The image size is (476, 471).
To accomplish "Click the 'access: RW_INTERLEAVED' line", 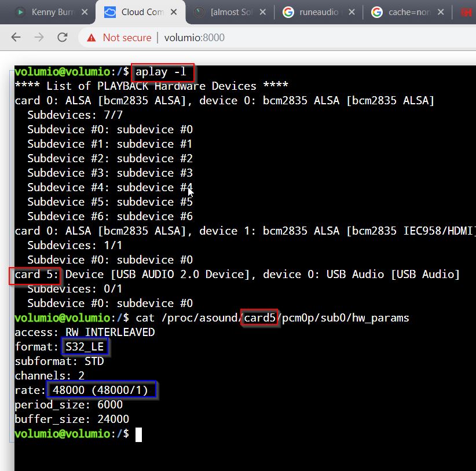I will (85, 332).
